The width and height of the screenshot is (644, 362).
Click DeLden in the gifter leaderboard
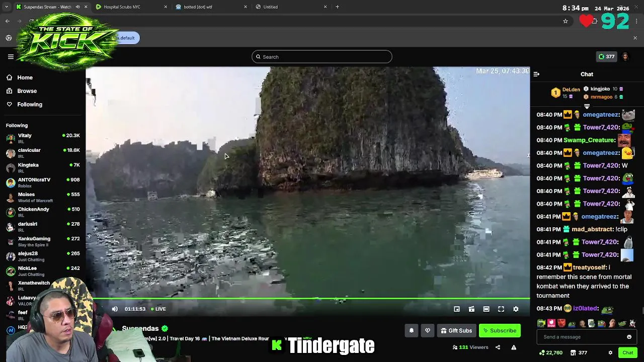[571, 89]
